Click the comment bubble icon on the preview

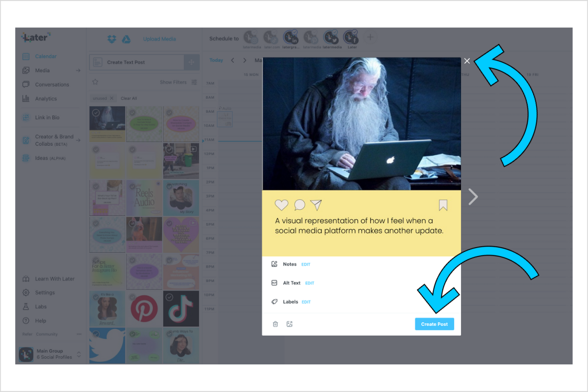click(x=299, y=205)
